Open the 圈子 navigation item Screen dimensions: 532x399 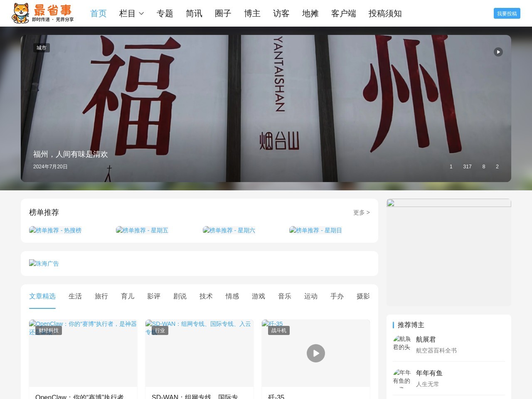pyautogui.click(x=223, y=13)
